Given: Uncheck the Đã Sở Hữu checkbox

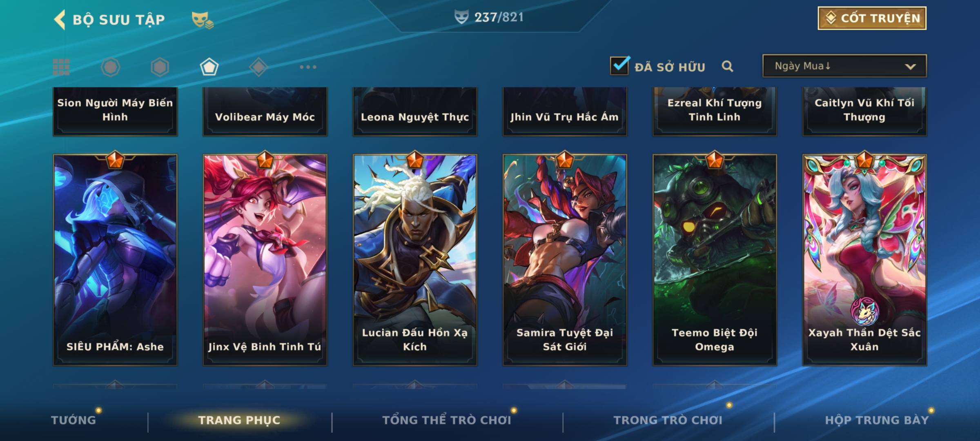Looking at the screenshot, I should coord(620,65).
